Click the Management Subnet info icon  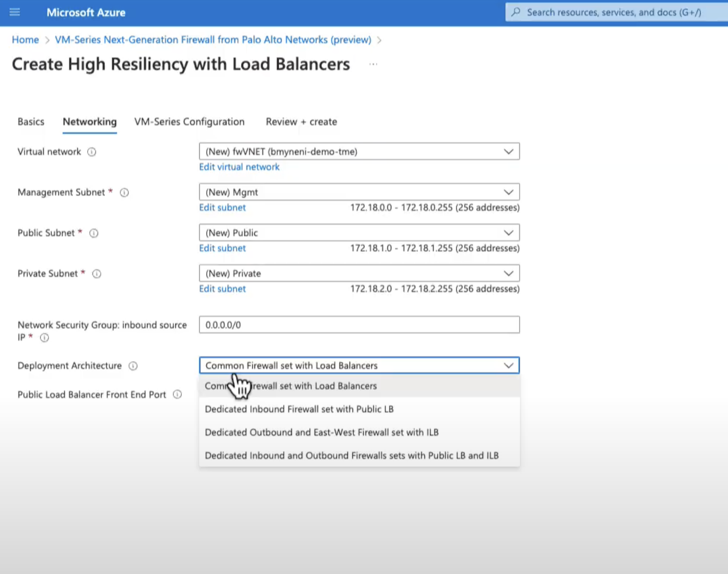tap(124, 193)
